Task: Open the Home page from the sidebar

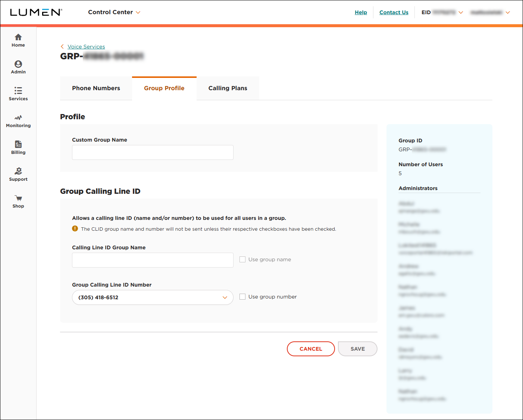Action: (x=18, y=40)
